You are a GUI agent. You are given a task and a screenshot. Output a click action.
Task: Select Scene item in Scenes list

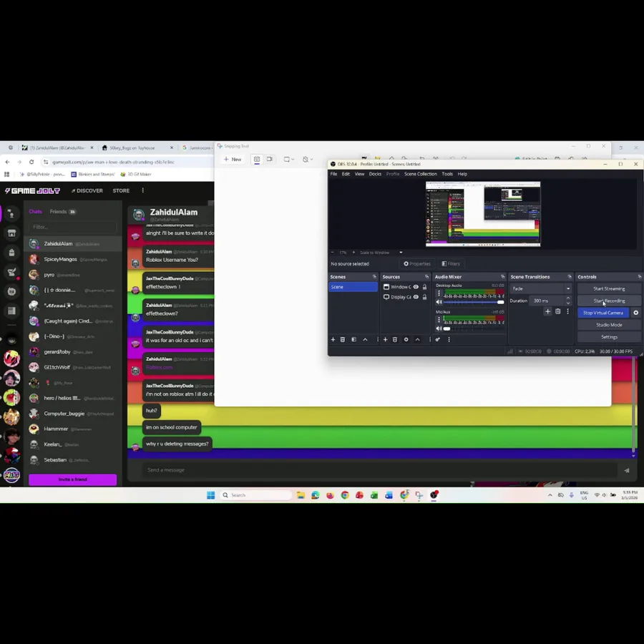click(x=353, y=287)
